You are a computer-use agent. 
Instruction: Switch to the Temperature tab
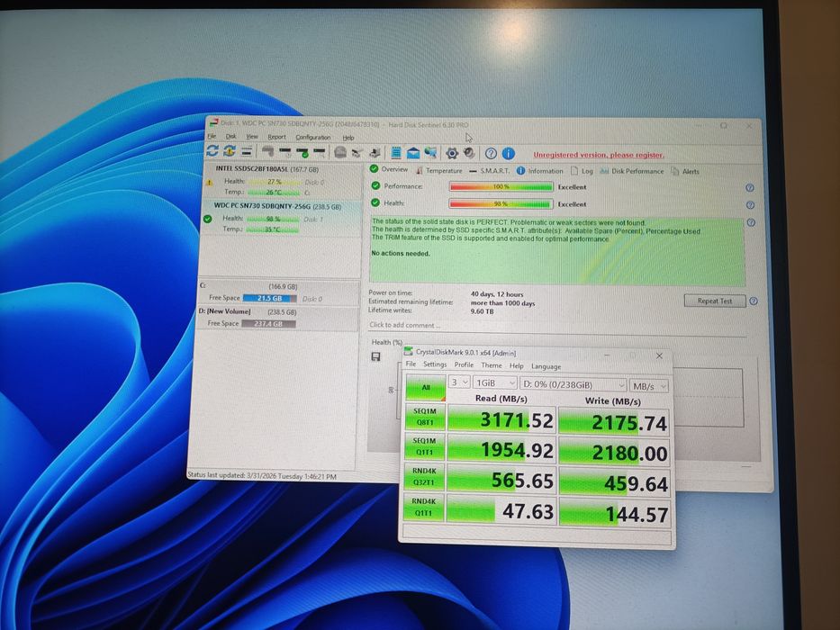pos(438,170)
